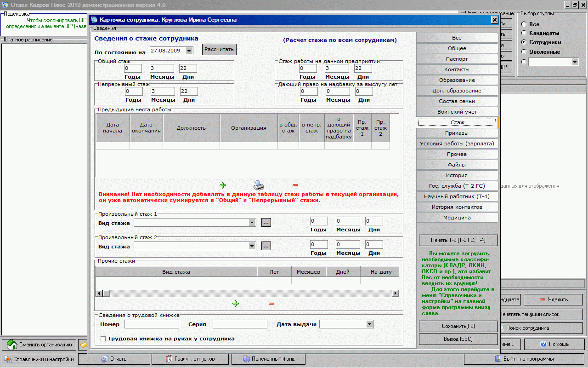The image size is (588, 368).
Task: Click Помощь button in main window
Action: (x=554, y=344)
